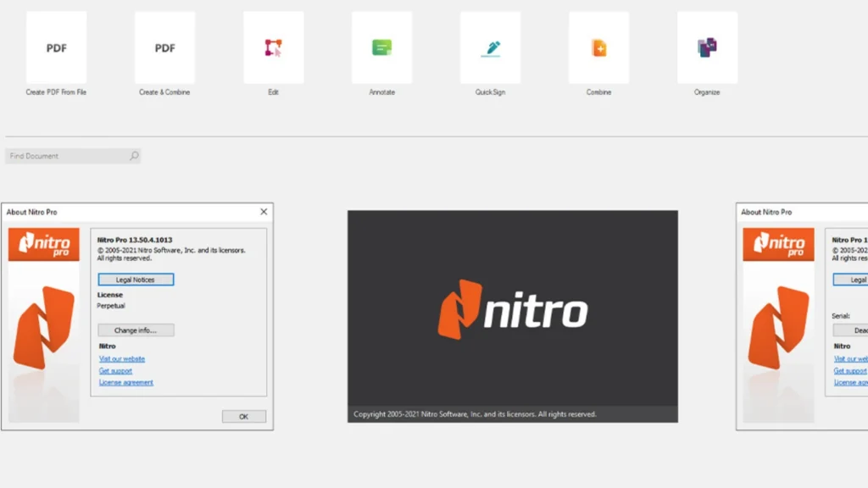
Task: Click the Find Document magnifier icon
Action: [x=133, y=156]
